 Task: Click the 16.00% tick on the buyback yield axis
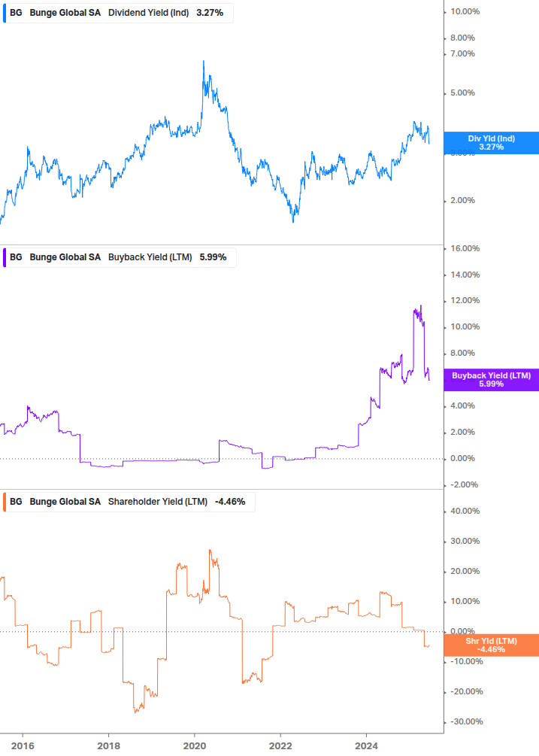coord(465,248)
